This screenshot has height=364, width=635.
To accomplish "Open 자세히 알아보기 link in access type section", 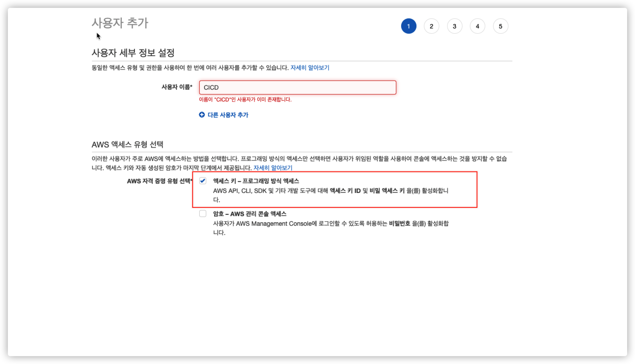I will [273, 168].
